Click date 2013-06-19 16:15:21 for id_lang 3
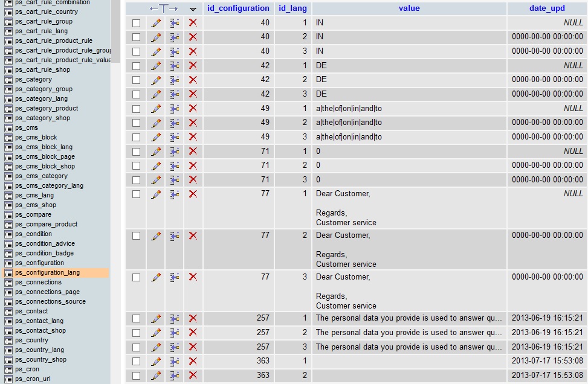Screen dimensions: 588x384 547,347
